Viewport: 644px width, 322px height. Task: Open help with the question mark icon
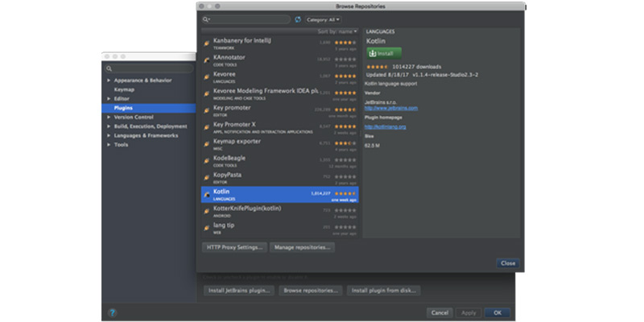112,313
